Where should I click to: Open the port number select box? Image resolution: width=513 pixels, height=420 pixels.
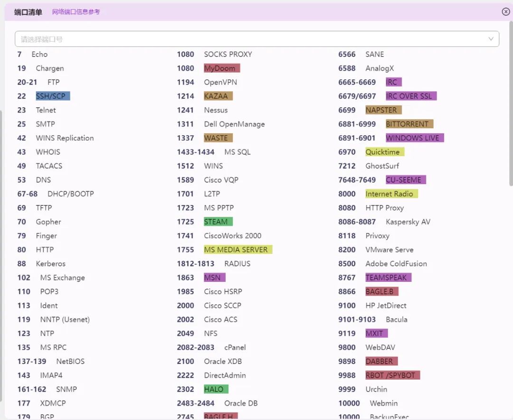click(257, 39)
